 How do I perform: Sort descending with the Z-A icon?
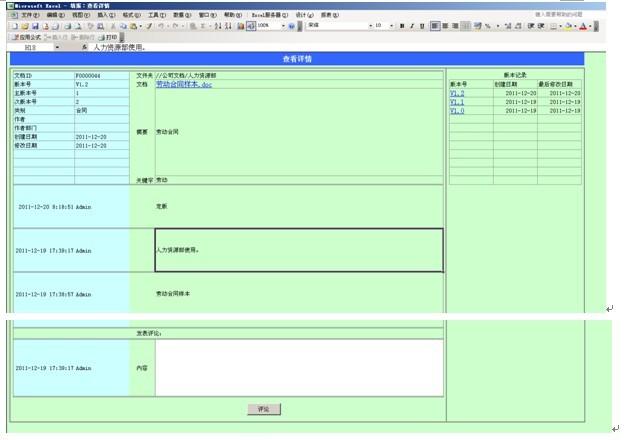click(x=228, y=26)
